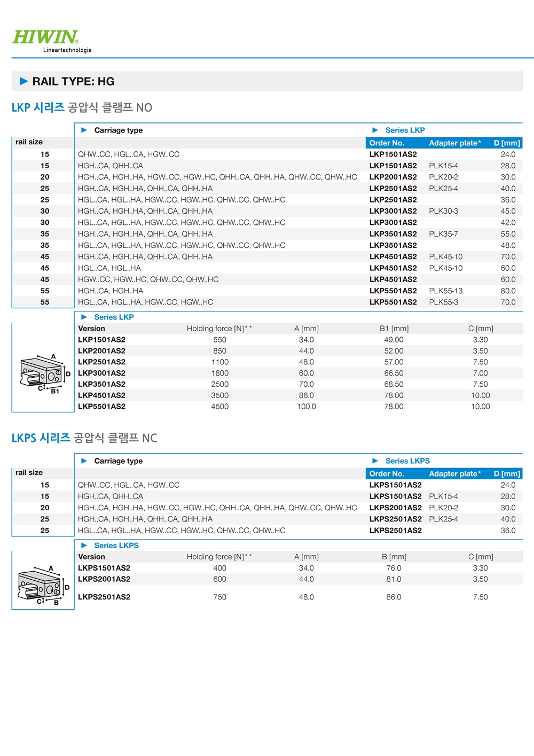Click adapter plate 'PLK55-3'
This screenshot has width=534, height=756.
(444, 302)
